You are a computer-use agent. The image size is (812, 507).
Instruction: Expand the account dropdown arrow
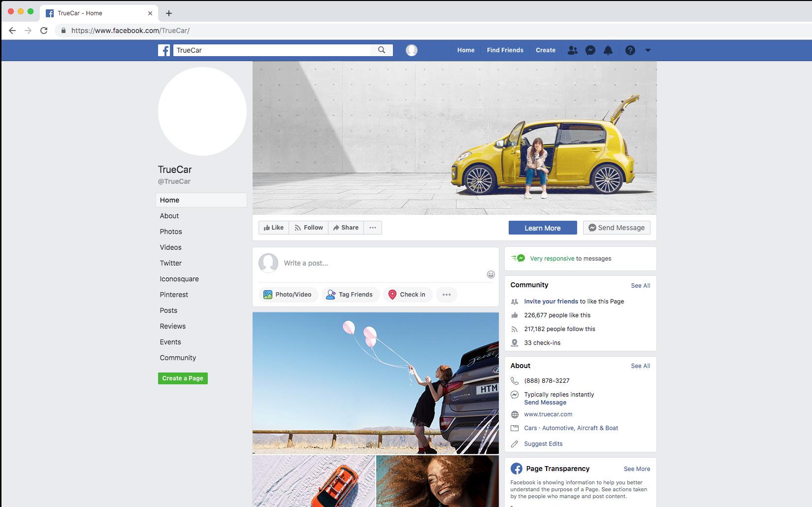point(648,50)
